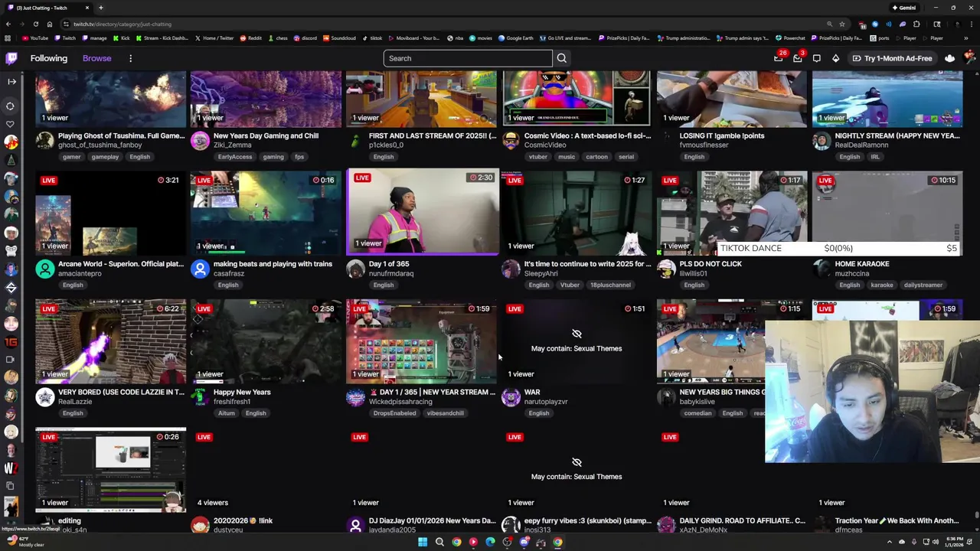The image size is (980, 551).
Task: Reload the page with refresh icon
Action: (x=35, y=24)
